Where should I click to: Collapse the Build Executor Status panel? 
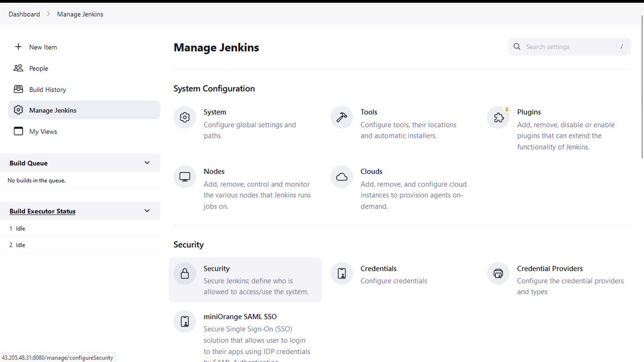click(x=147, y=211)
